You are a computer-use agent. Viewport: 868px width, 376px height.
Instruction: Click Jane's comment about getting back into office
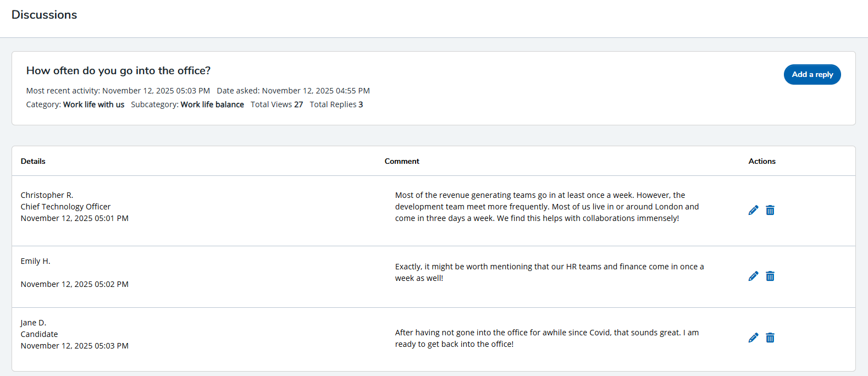pos(547,338)
